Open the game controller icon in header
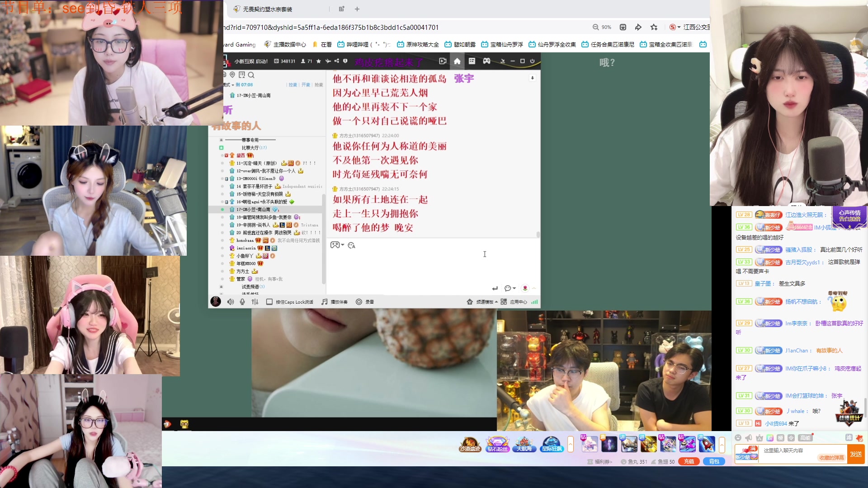This screenshot has height=488, width=868. (x=486, y=61)
